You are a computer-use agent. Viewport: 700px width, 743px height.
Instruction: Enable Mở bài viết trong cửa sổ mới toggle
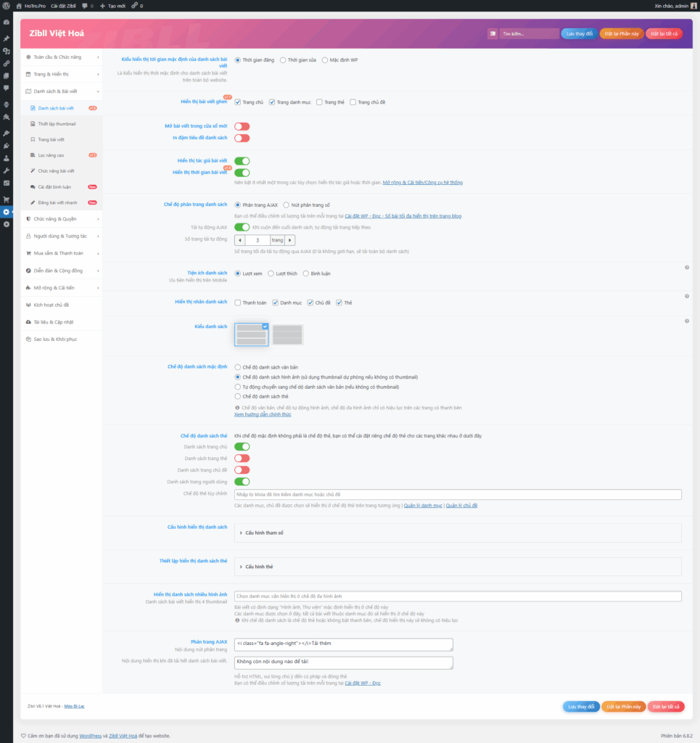click(x=242, y=126)
